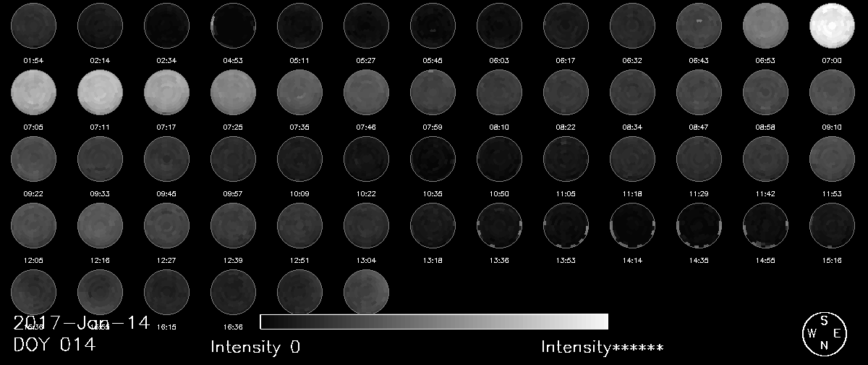Image resolution: width=868 pixels, height=365 pixels.
Task: Choose the 05:27 disk image
Action: (366, 25)
